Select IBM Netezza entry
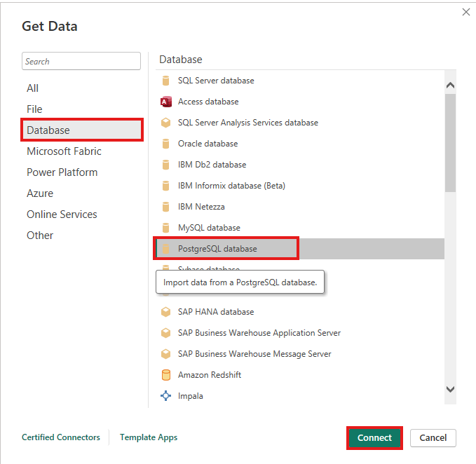The height and width of the screenshot is (464, 476). pyautogui.click(x=300, y=207)
